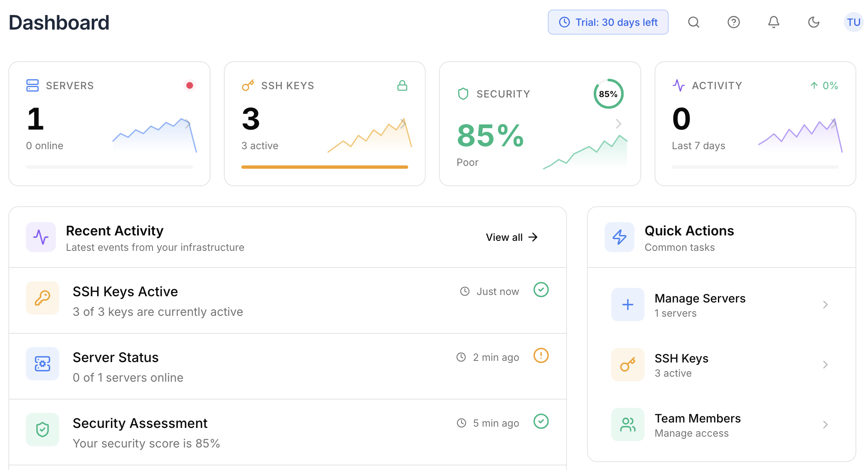Click the help question mark icon

tap(733, 22)
